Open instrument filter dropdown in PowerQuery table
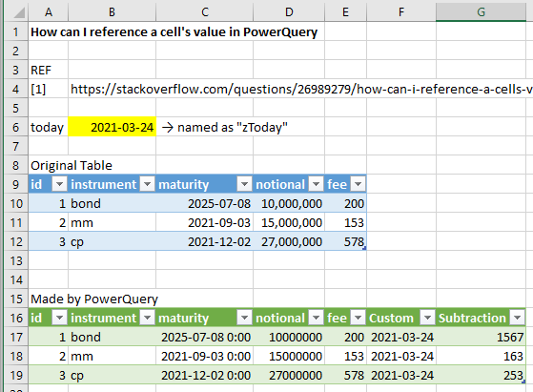 click(x=147, y=318)
